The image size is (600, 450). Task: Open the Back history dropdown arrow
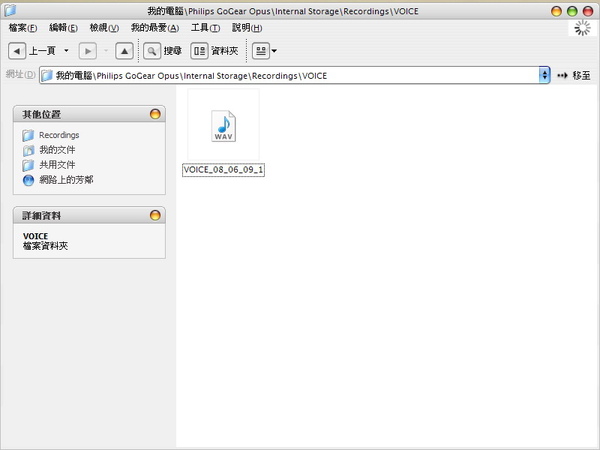tap(66, 51)
